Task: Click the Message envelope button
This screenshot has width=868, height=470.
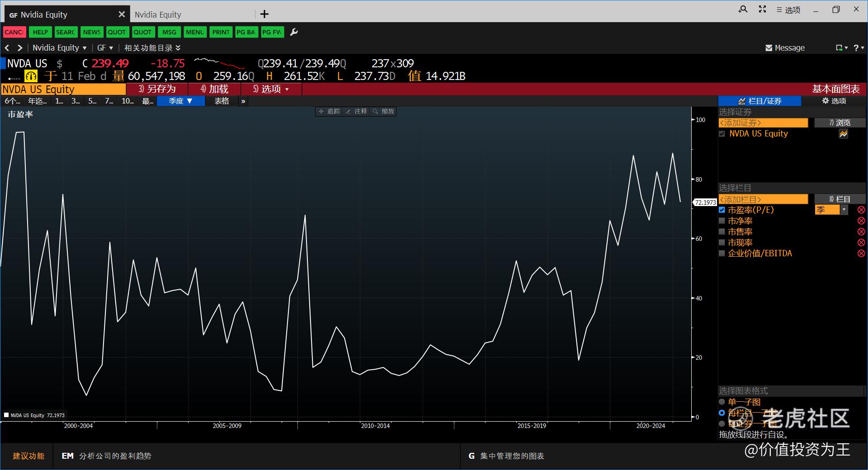Action: [x=785, y=48]
